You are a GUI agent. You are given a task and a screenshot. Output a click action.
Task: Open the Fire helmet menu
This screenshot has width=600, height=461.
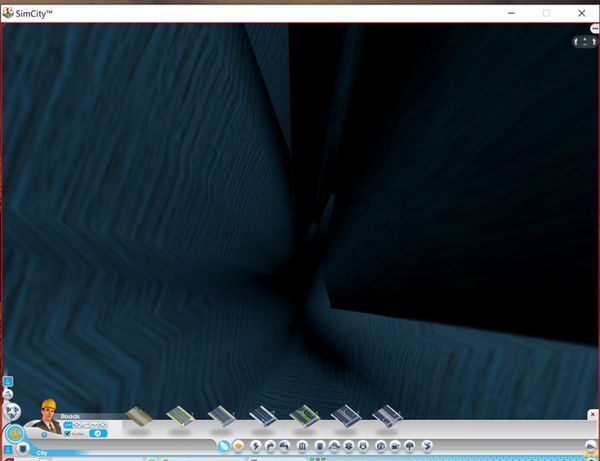point(334,446)
